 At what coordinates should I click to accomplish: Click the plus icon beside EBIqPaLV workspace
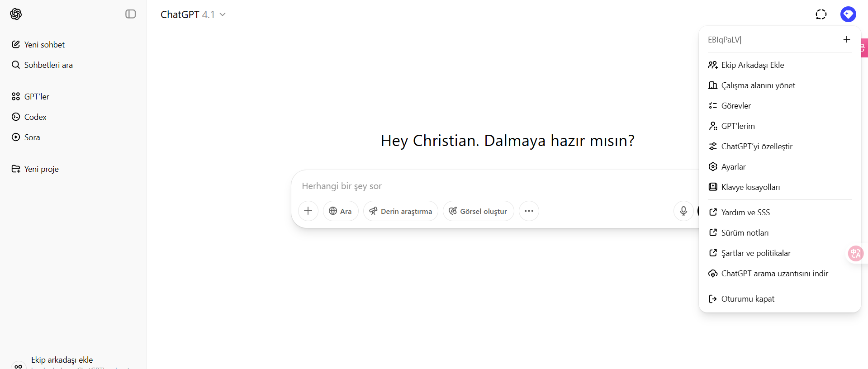(847, 39)
